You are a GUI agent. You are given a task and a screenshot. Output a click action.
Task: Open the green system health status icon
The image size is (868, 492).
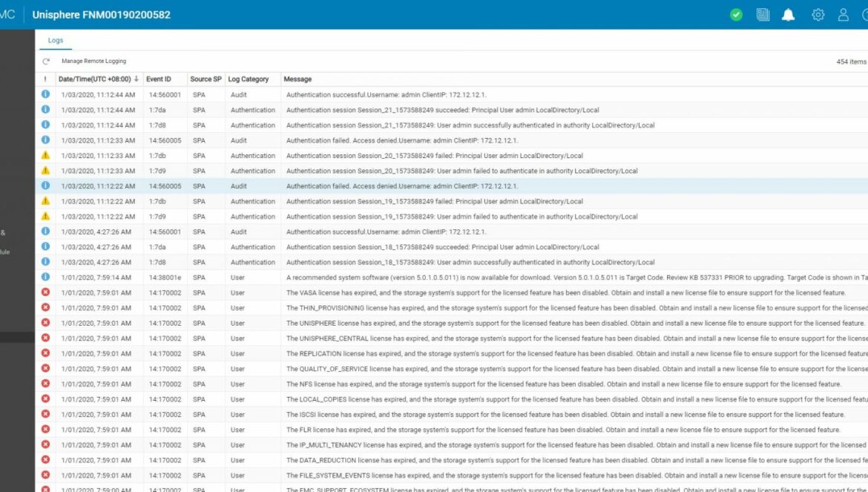[736, 15]
